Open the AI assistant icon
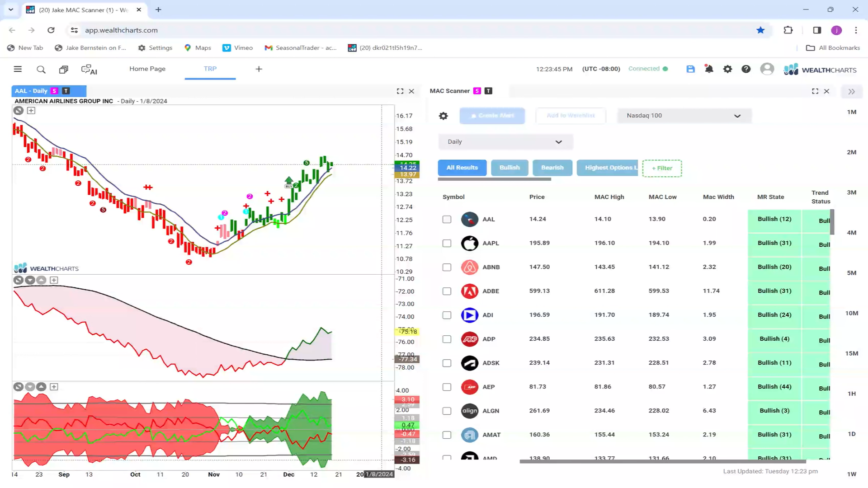Screen dimensions: 868x488 pos(89,70)
